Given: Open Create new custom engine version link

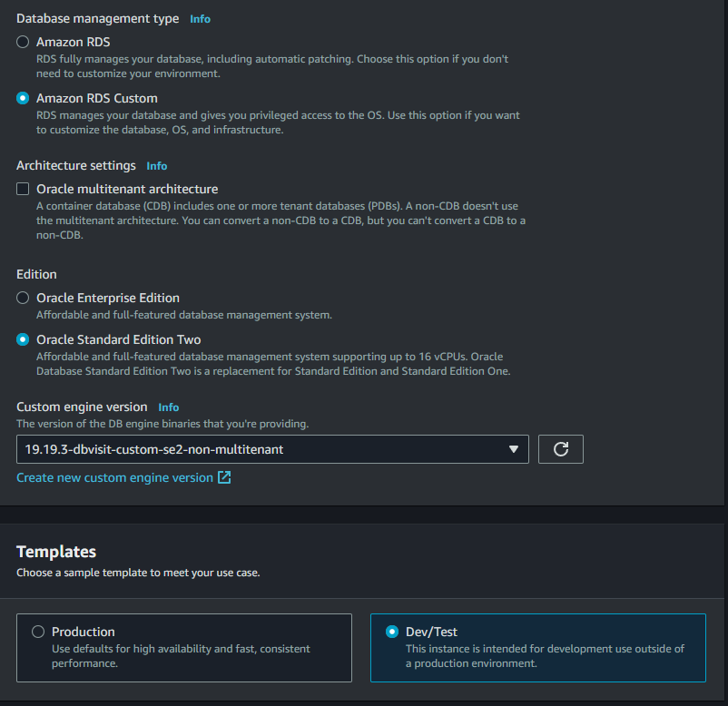Looking at the screenshot, I should [114, 477].
